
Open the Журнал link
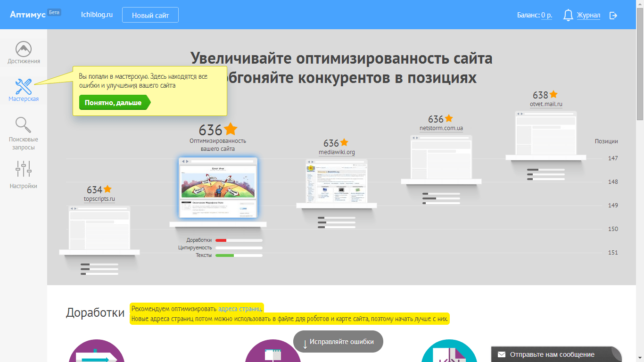click(x=588, y=15)
